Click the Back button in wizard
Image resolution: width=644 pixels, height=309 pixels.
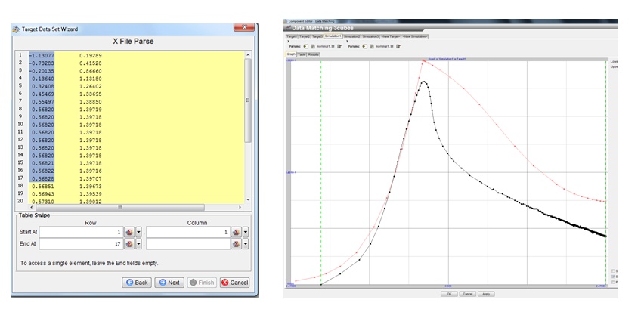[137, 283]
